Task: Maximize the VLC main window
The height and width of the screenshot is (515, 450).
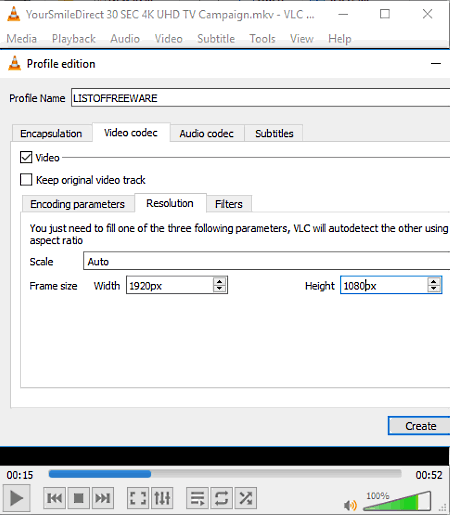Action: 385,14
